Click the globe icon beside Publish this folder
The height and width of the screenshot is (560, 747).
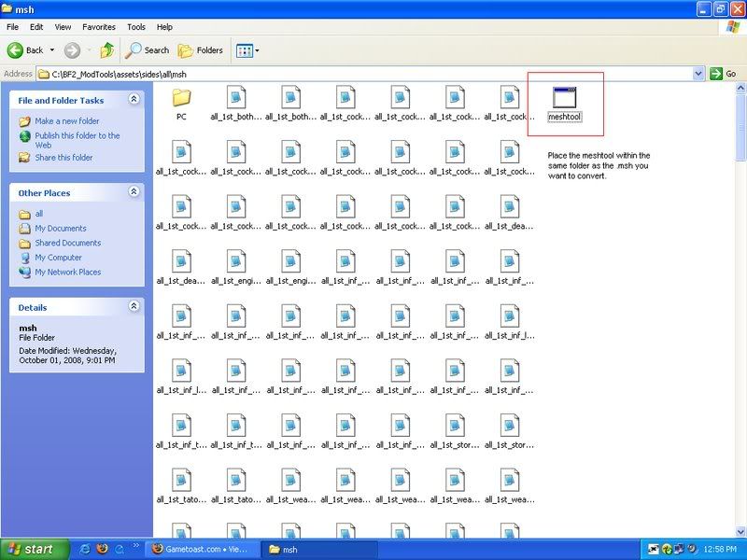(x=25, y=136)
